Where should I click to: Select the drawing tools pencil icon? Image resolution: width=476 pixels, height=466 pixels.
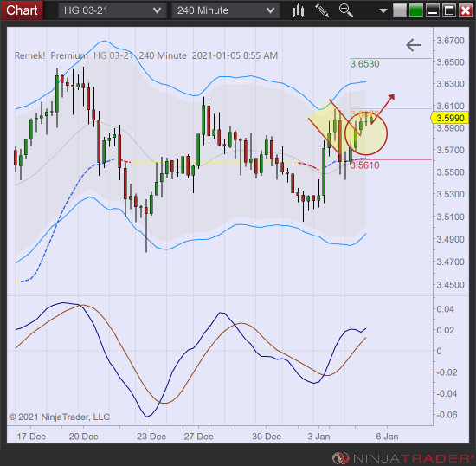(x=322, y=10)
